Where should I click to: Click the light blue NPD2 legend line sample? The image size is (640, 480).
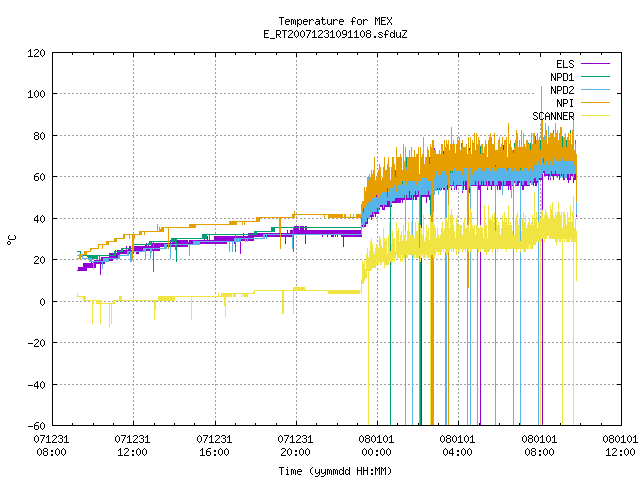tap(596, 90)
